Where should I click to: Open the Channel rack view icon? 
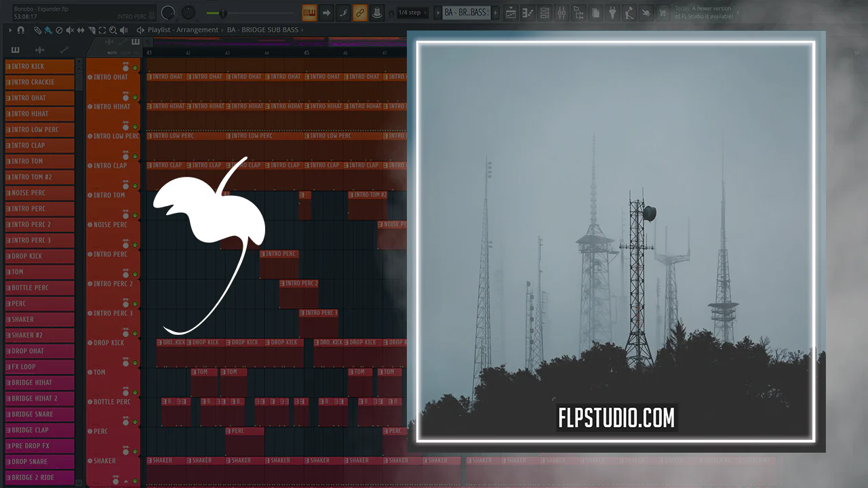[x=545, y=12]
